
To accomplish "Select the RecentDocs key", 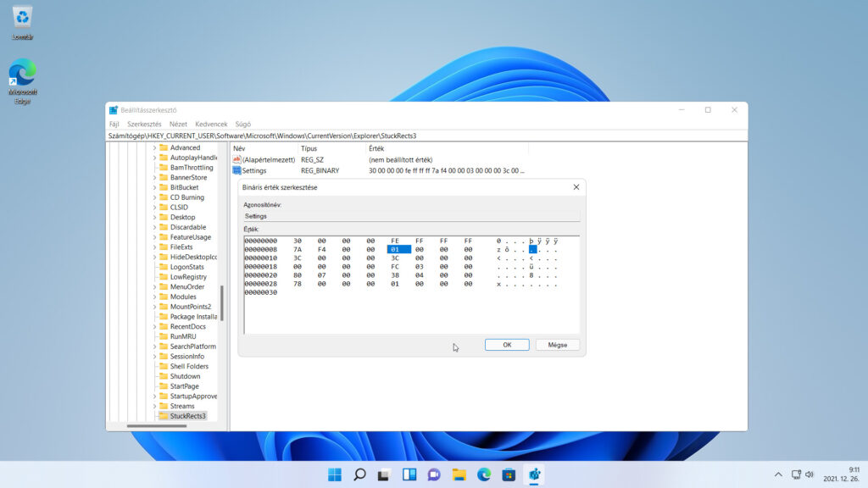I will coord(187,326).
